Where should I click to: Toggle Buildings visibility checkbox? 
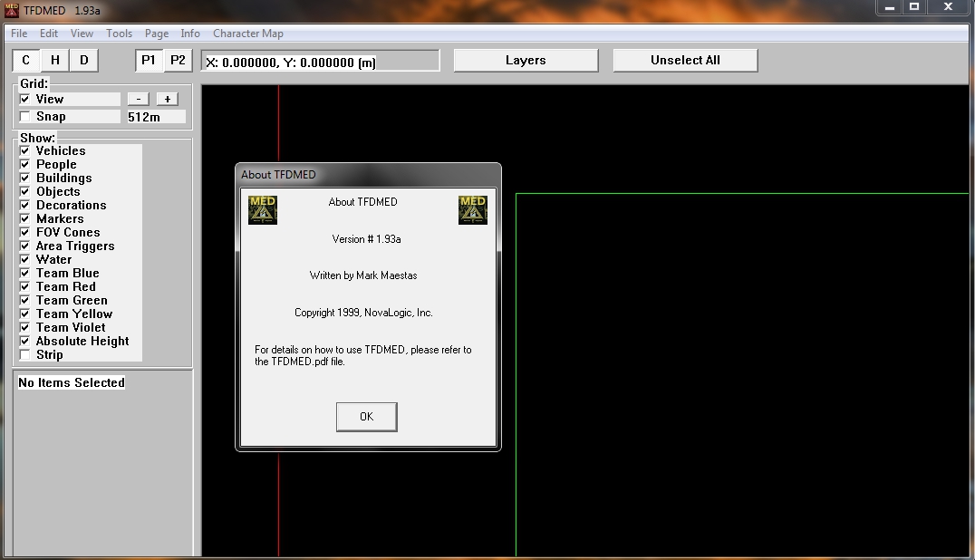click(x=24, y=178)
